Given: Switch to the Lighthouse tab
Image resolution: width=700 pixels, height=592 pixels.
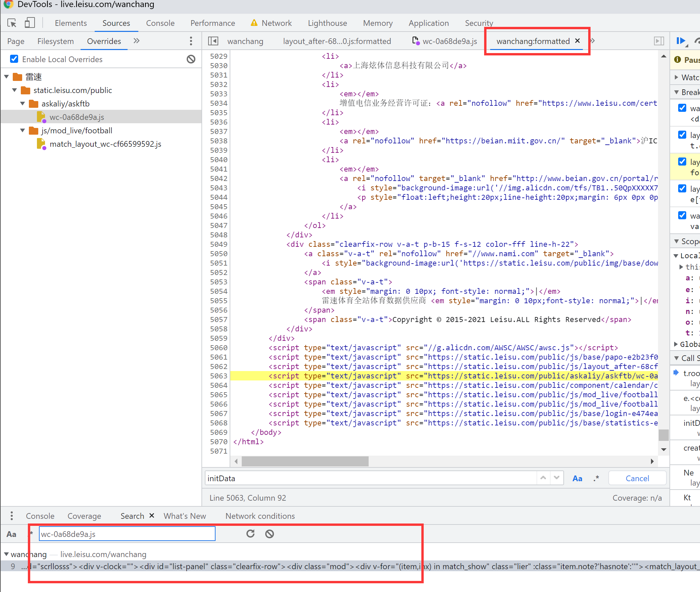Looking at the screenshot, I should [x=327, y=23].
